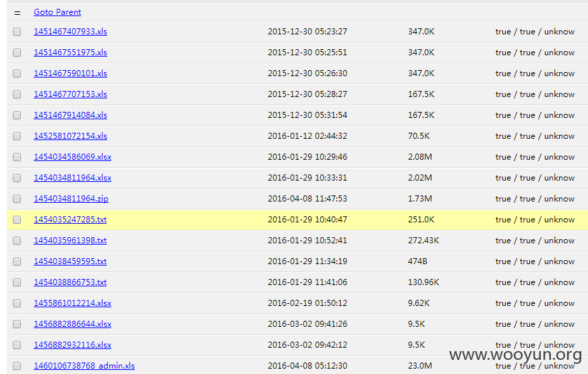Open highlighted file 1454035247285.txt

[70, 220]
